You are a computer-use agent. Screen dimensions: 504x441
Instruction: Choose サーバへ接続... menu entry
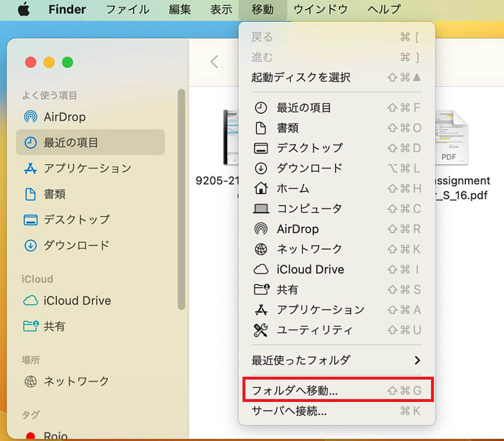336,411
